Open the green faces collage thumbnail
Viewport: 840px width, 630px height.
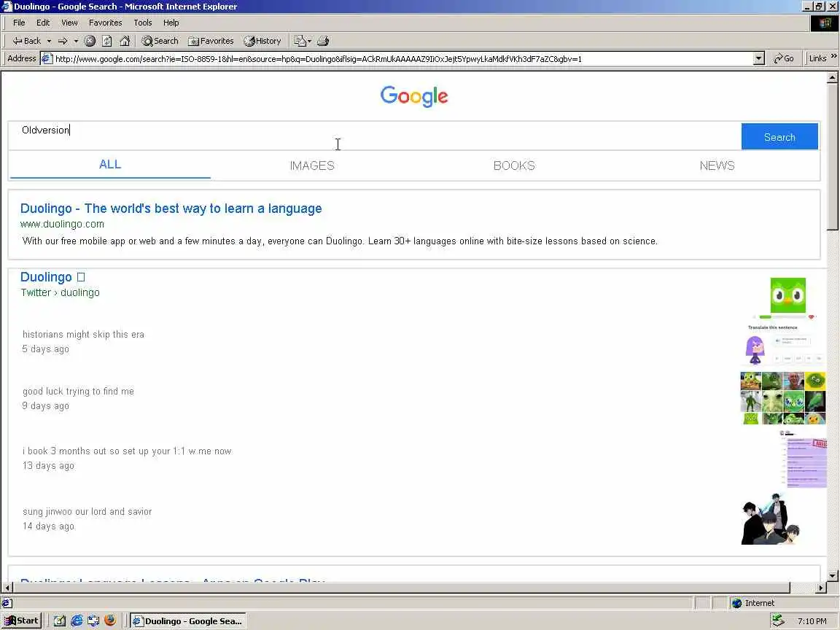tap(782, 398)
